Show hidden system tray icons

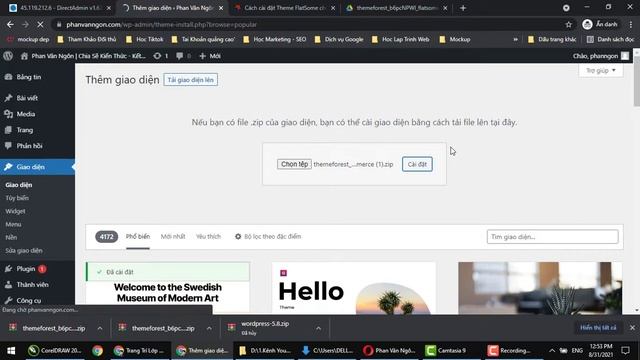pos(552,351)
